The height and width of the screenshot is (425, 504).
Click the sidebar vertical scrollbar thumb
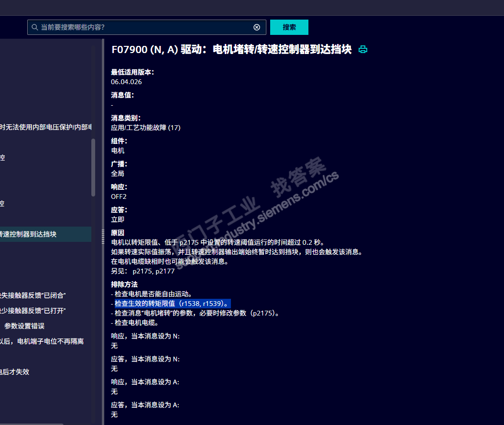tap(93, 167)
